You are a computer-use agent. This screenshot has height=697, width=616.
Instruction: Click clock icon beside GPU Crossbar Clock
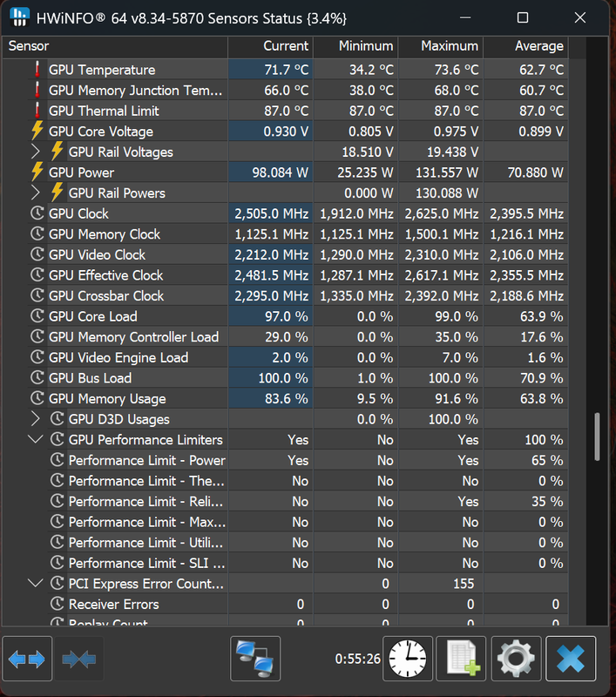click(x=37, y=295)
